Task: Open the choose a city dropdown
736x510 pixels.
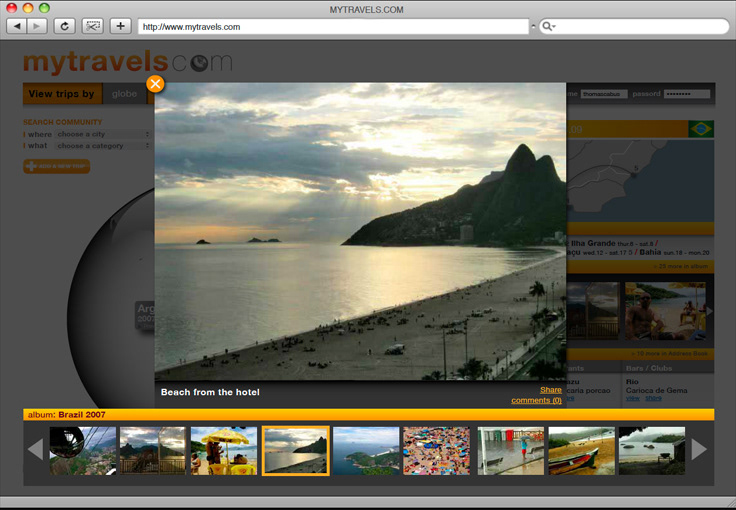Action: 102,134
